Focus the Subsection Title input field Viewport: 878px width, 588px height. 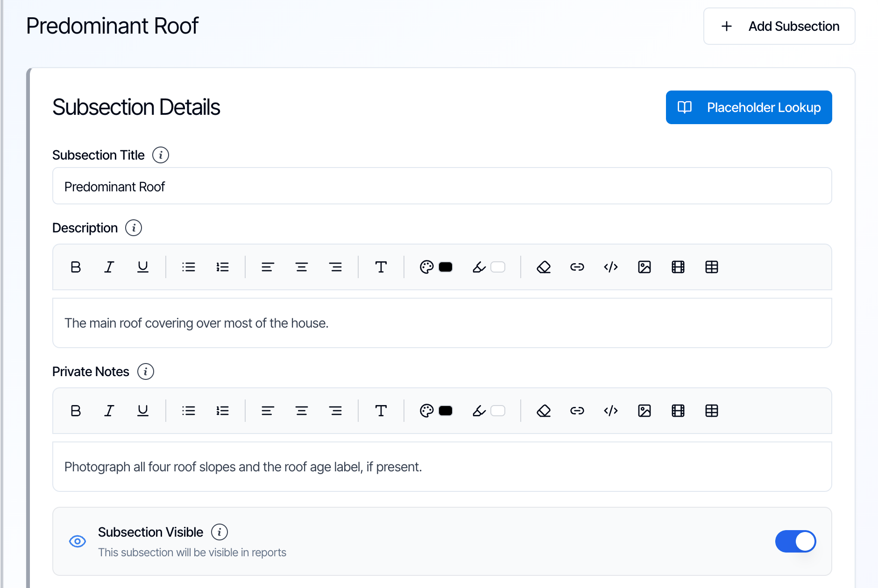442,186
